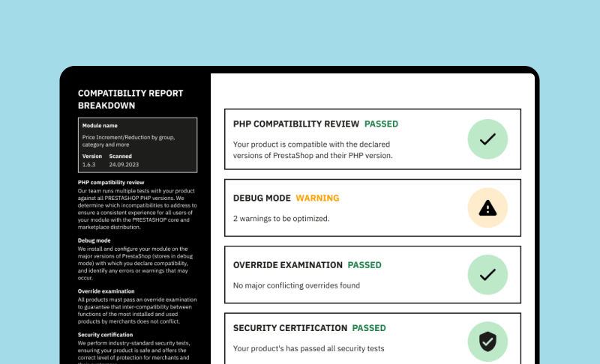Viewport: 600px width, 364px height.
Task: Click 'Your product's has passed all security tests'
Action: click(x=308, y=348)
